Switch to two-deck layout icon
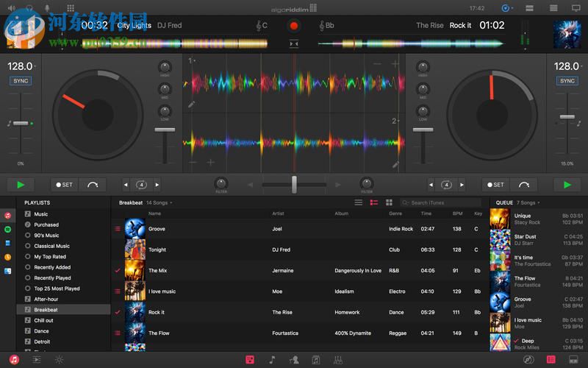This screenshot has width=588, height=368. (x=529, y=8)
